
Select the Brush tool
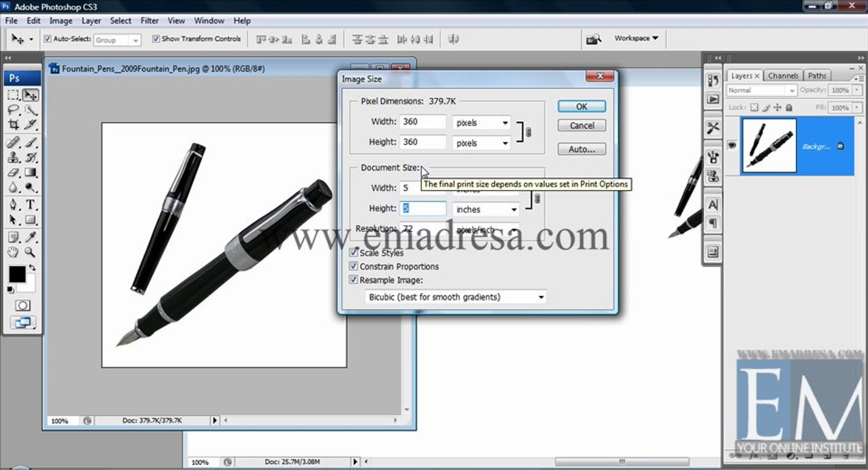click(x=31, y=142)
